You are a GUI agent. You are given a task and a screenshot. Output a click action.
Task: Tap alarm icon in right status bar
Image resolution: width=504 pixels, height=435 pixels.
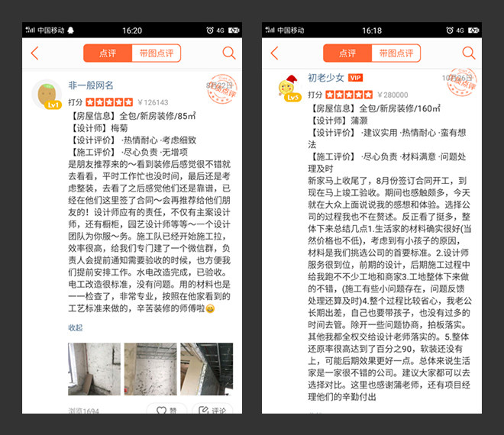pyautogui.click(x=450, y=31)
